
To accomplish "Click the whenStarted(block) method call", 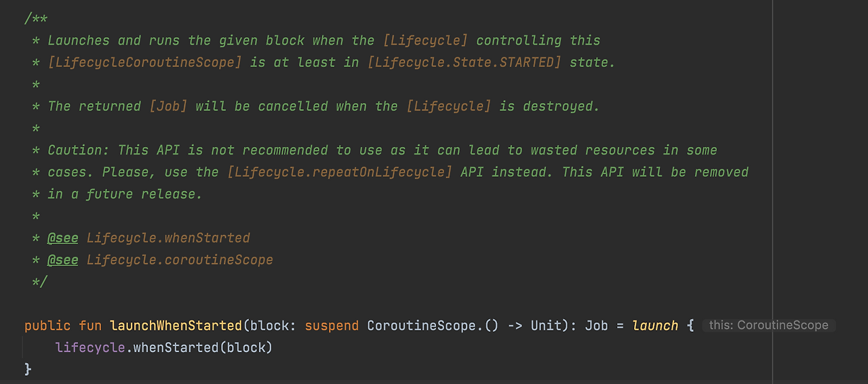I will 203,347.
